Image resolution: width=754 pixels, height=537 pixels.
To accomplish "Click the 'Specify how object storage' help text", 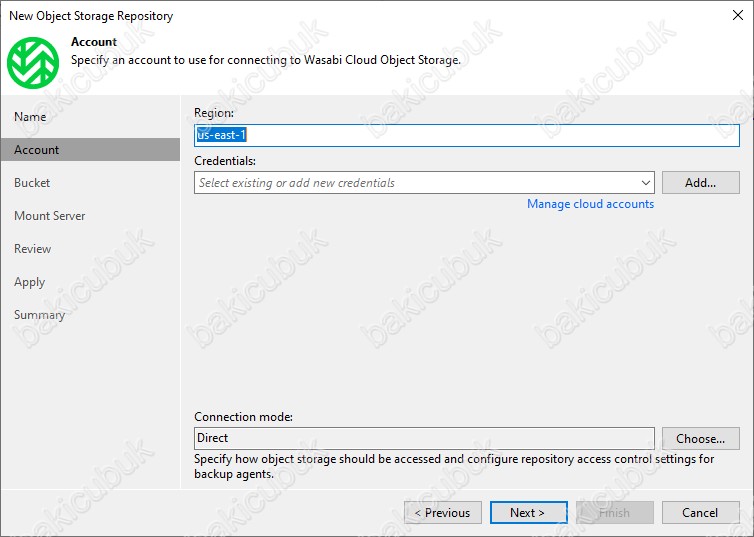I will pos(454,466).
